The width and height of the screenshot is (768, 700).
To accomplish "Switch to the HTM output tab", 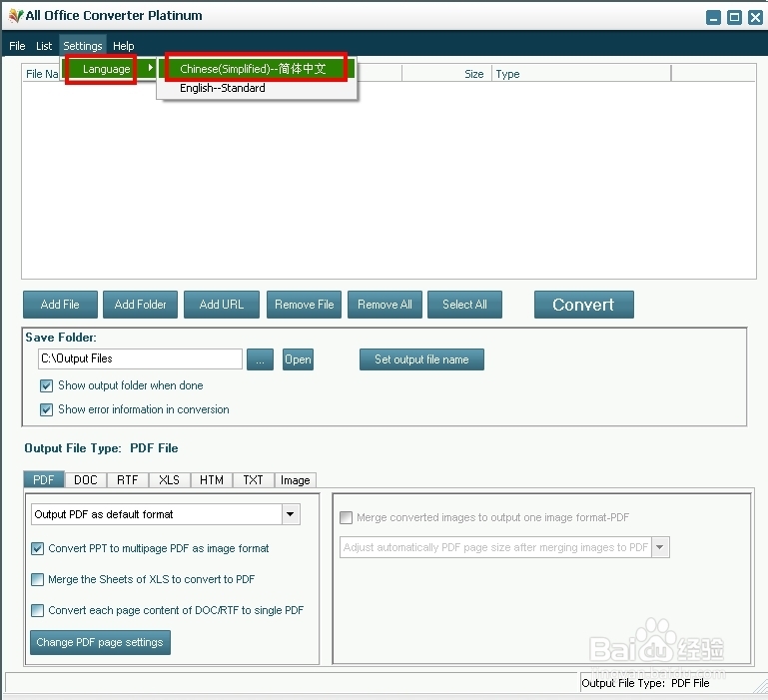I will point(212,480).
